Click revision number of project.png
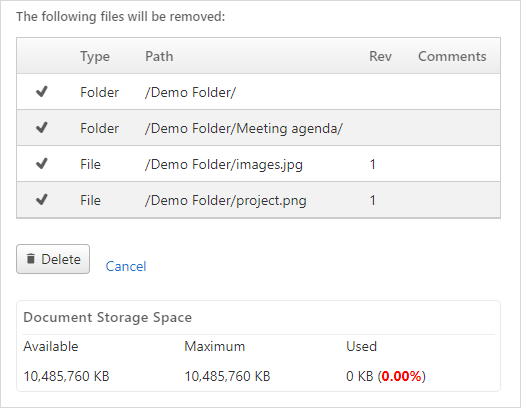The width and height of the screenshot is (521, 408). (373, 200)
